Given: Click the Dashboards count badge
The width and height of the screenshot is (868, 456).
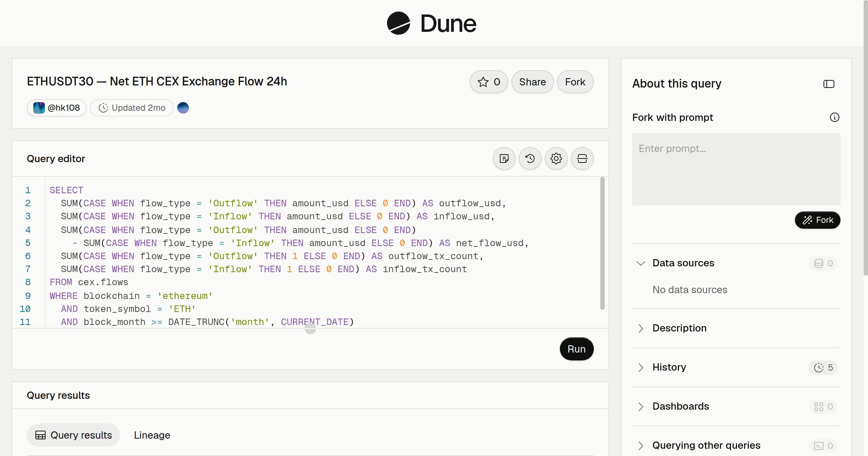Looking at the screenshot, I should [823, 406].
